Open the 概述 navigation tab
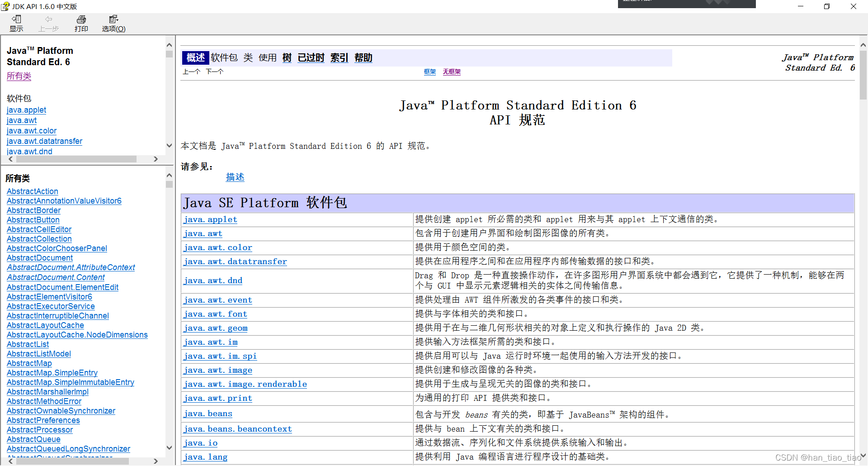 point(196,57)
